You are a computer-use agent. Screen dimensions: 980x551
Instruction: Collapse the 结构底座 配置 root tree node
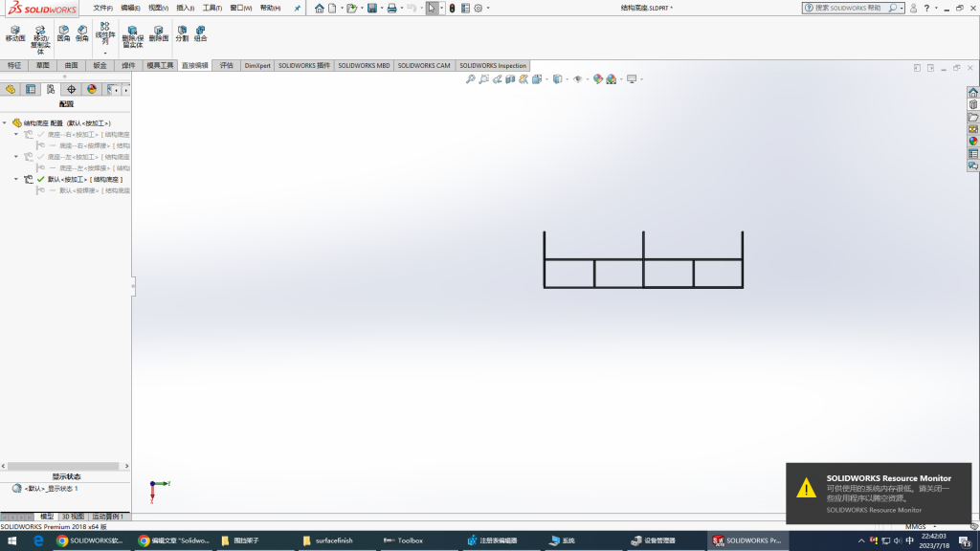5,123
